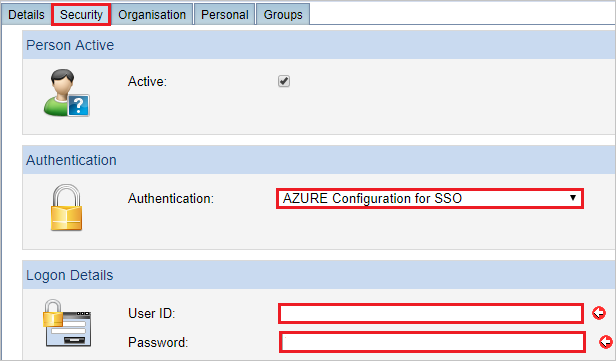This screenshot has width=616, height=361.
Task: Click the person with question mark icon
Action: (66, 93)
